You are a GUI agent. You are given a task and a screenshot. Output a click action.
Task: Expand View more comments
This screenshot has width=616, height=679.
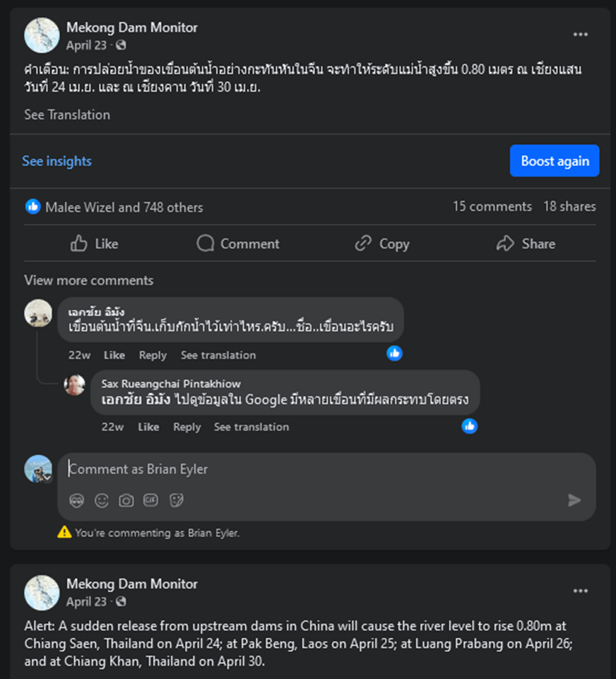pos(89,281)
